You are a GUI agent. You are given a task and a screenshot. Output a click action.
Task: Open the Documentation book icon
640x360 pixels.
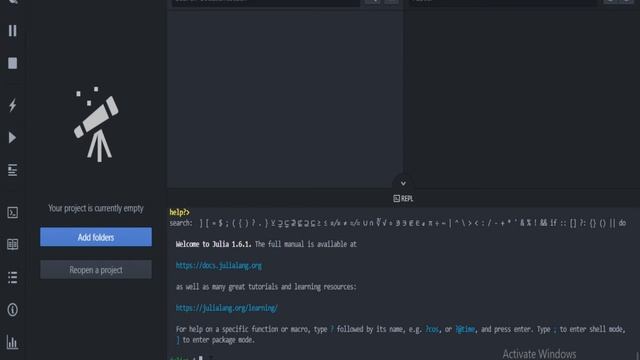13,244
